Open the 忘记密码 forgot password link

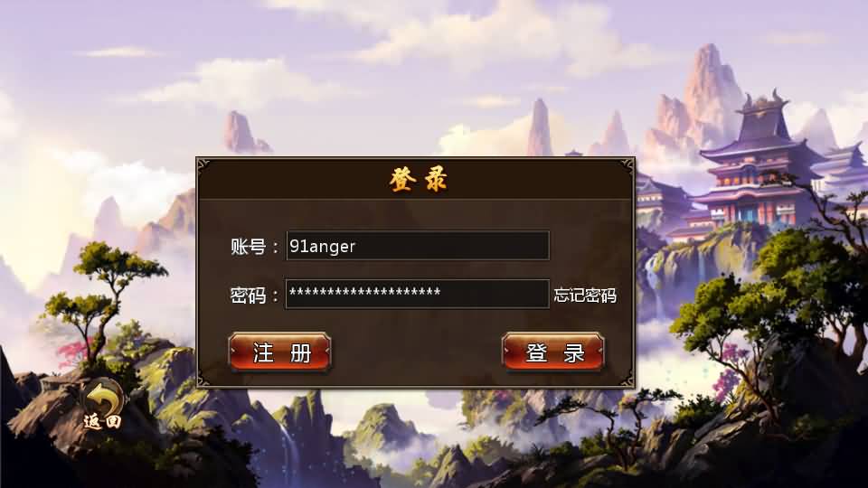(x=585, y=296)
